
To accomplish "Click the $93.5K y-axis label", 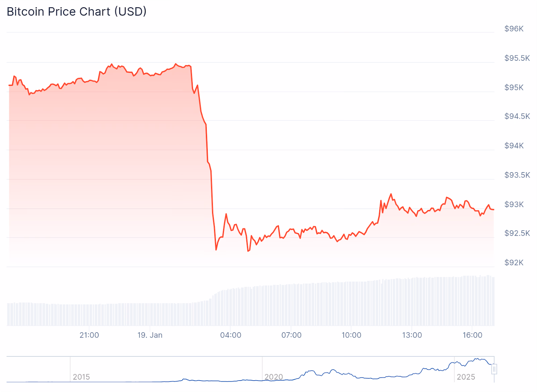I will tap(517, 175).
